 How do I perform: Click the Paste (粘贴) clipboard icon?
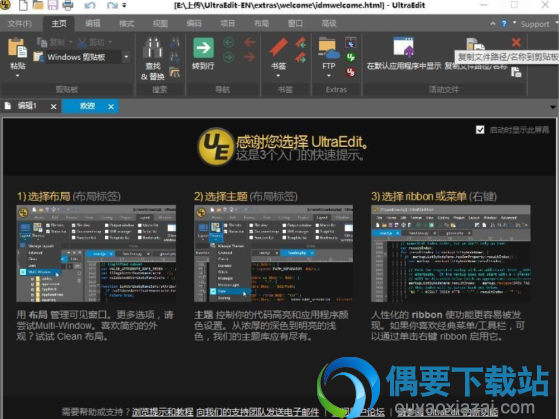pyautogui.click(x=17, y=48)
